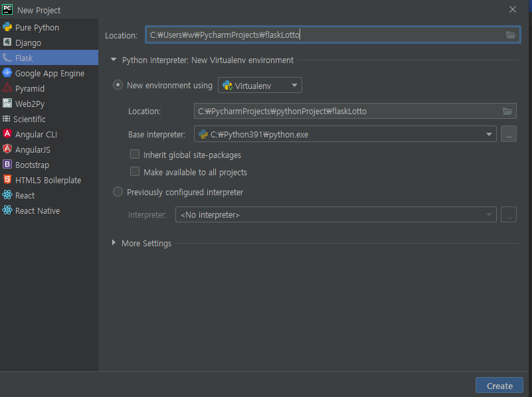Choose Google App Engine project type

[x=49, y=73]
